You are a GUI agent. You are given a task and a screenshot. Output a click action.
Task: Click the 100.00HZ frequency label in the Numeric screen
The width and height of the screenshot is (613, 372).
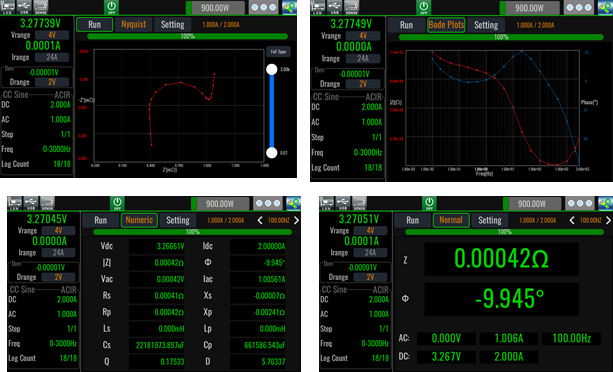click(278, 220)
